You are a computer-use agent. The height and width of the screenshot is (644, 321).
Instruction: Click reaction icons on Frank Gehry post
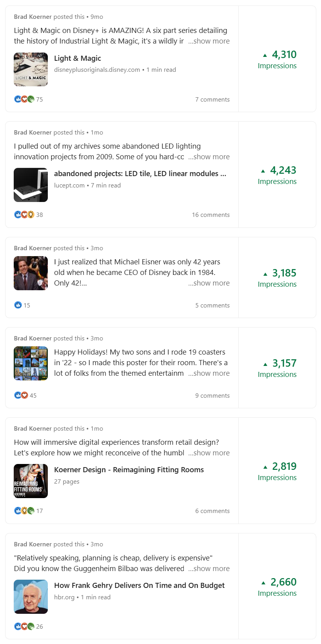pyautogui.click(x=24, y=626)
